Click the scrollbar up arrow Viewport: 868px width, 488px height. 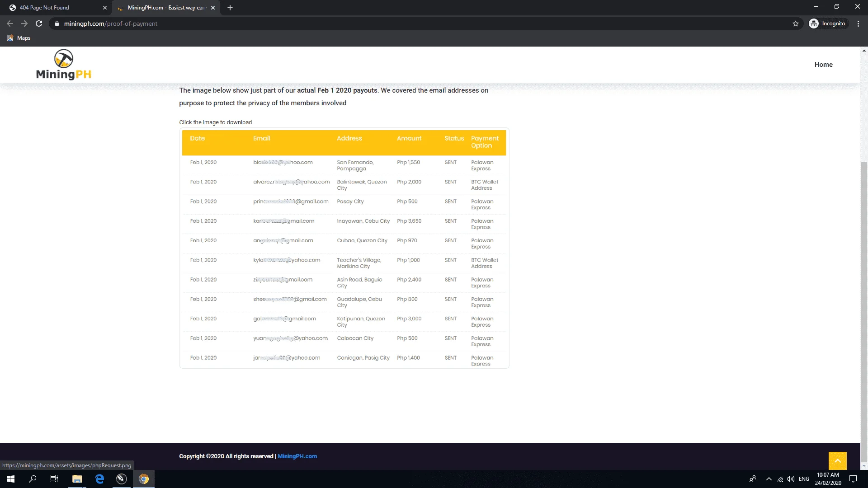click(864, 50)
